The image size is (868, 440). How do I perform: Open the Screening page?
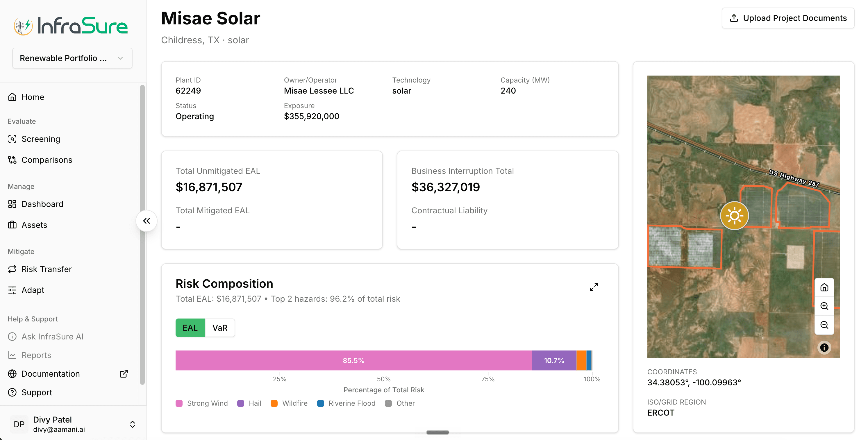click(x=41, y=139)
